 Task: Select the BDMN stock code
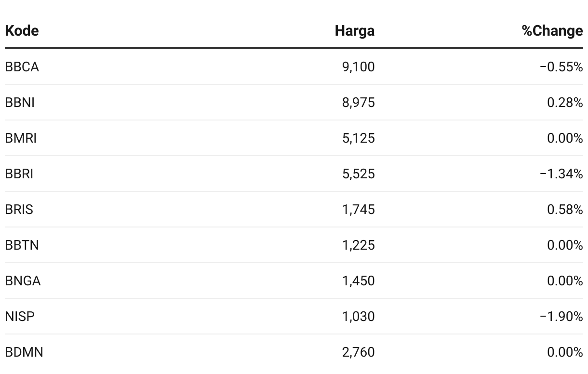pos(24,352)
